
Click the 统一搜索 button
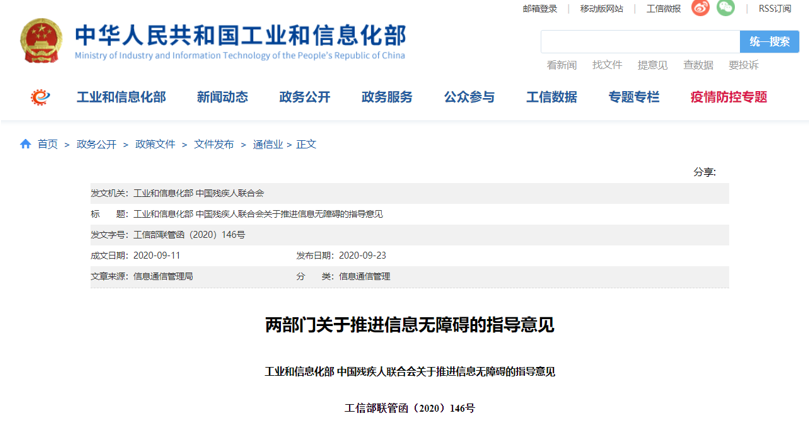(x=769, y=42)
